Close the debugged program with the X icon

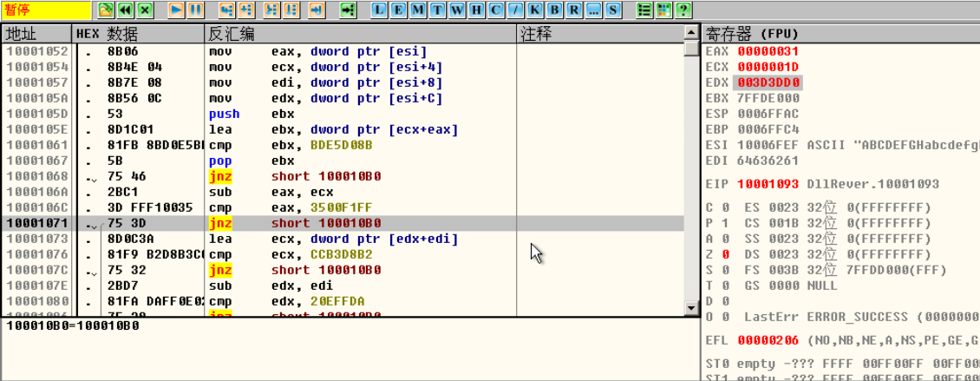click(x=145, y=10)
